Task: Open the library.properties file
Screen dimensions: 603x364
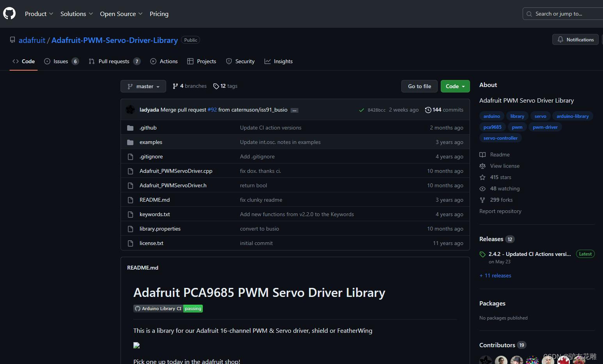Action: (x=160, y=229)
